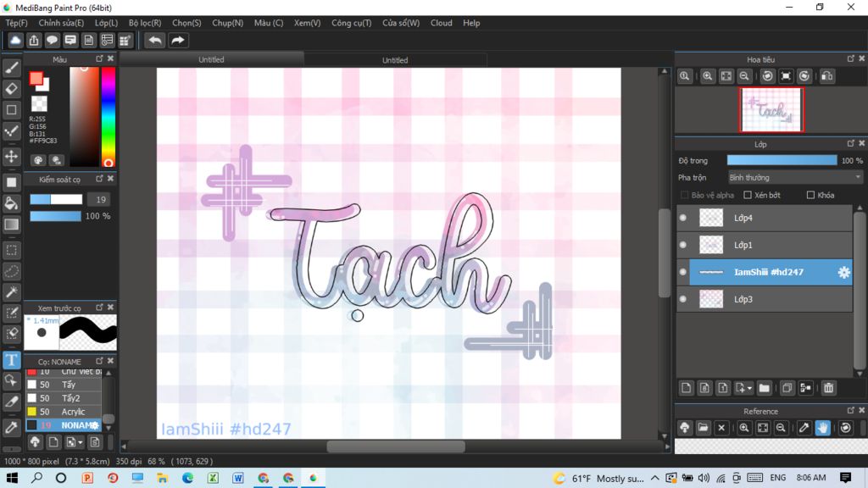Image resolution: width=868 pixels, height=488 pixels.
Task: Click the cloud icon in top toolbar
Action: click(x=15, y=41)
